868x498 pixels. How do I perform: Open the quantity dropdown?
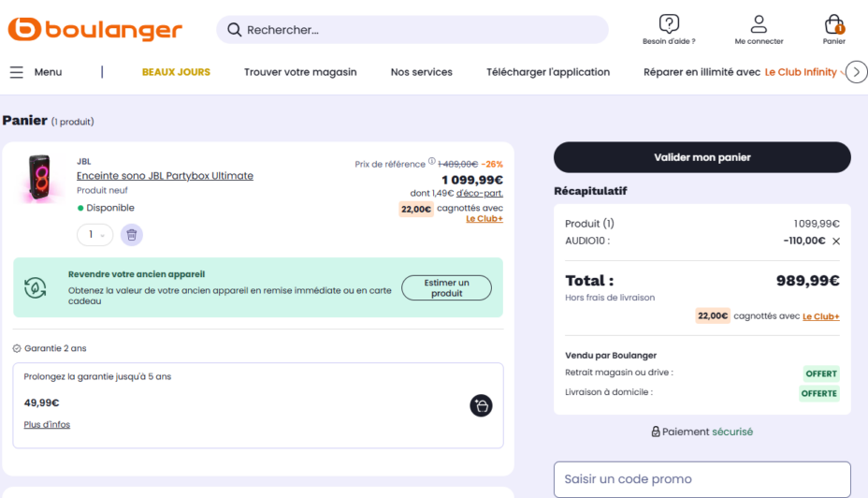(94, 235)
